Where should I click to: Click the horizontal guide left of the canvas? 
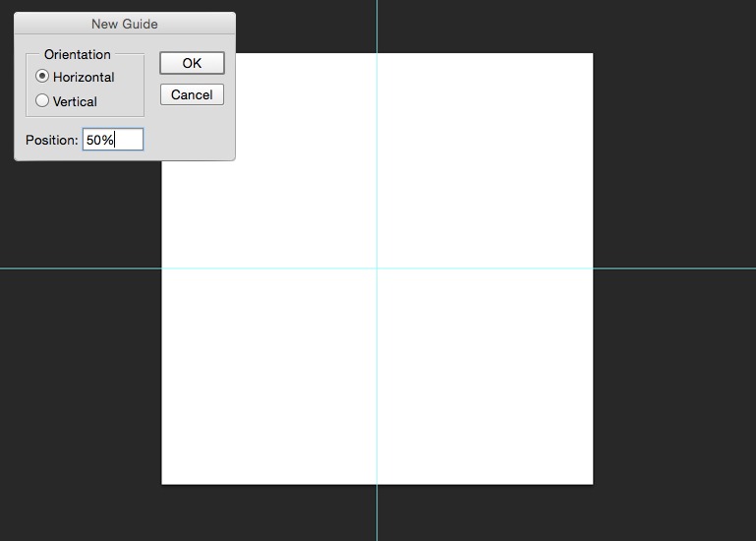[x=79, y=268]
